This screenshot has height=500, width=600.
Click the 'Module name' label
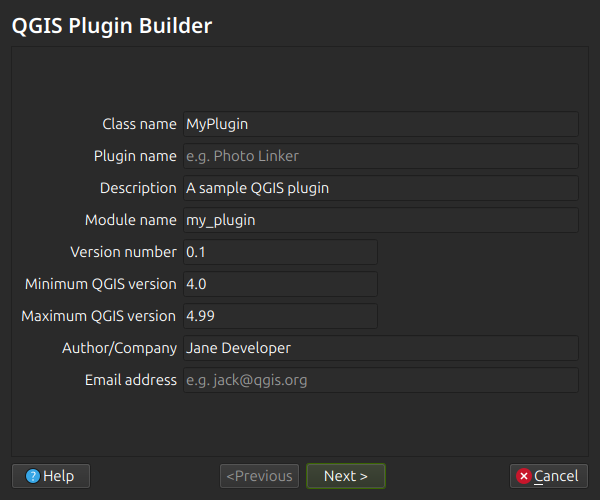click(x=131, y=220)
